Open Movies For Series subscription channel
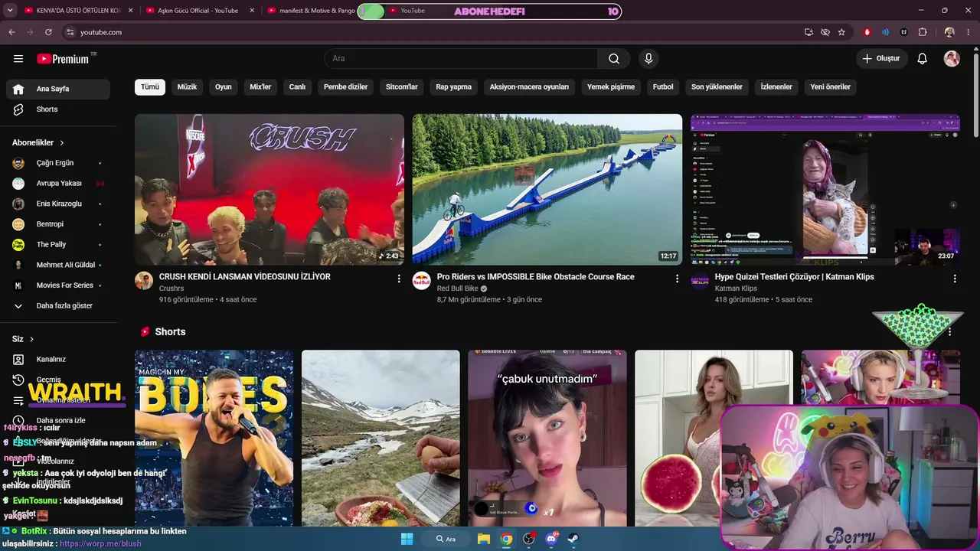 [58, 285]
